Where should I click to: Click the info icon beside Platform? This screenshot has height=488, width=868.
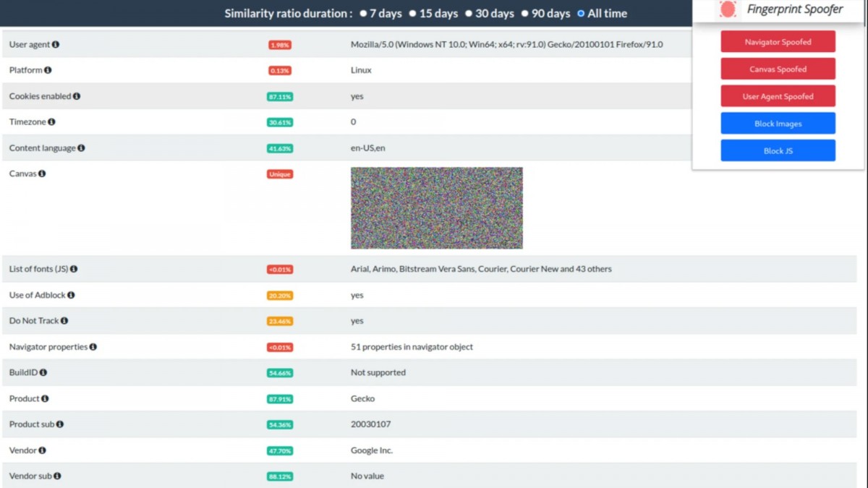click(x=48, y=71)
